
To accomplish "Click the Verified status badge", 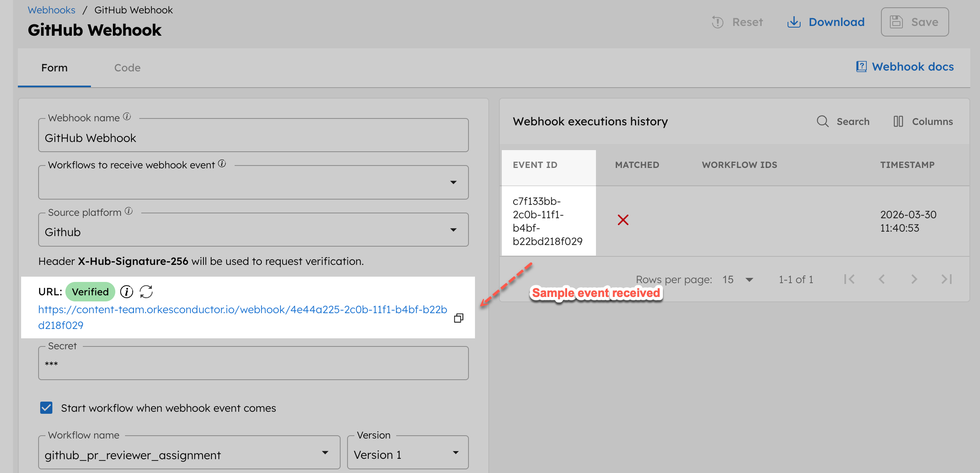I will tap(90, 292).
